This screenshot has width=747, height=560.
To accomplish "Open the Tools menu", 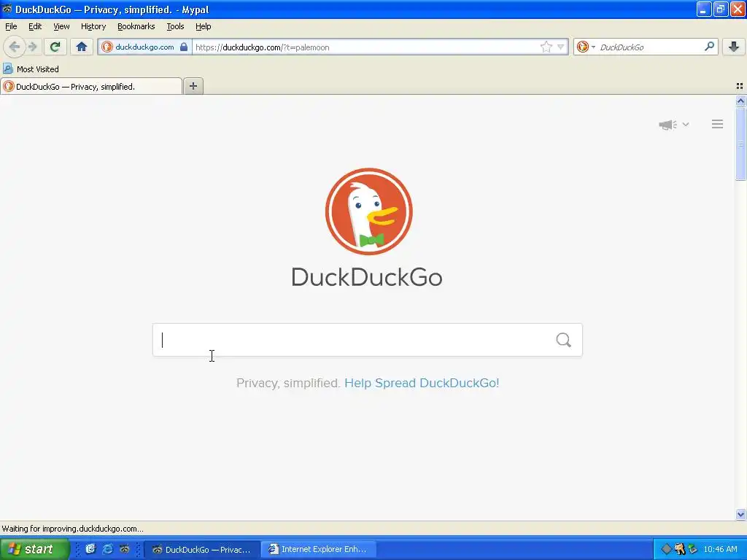I will click(175, 26).
